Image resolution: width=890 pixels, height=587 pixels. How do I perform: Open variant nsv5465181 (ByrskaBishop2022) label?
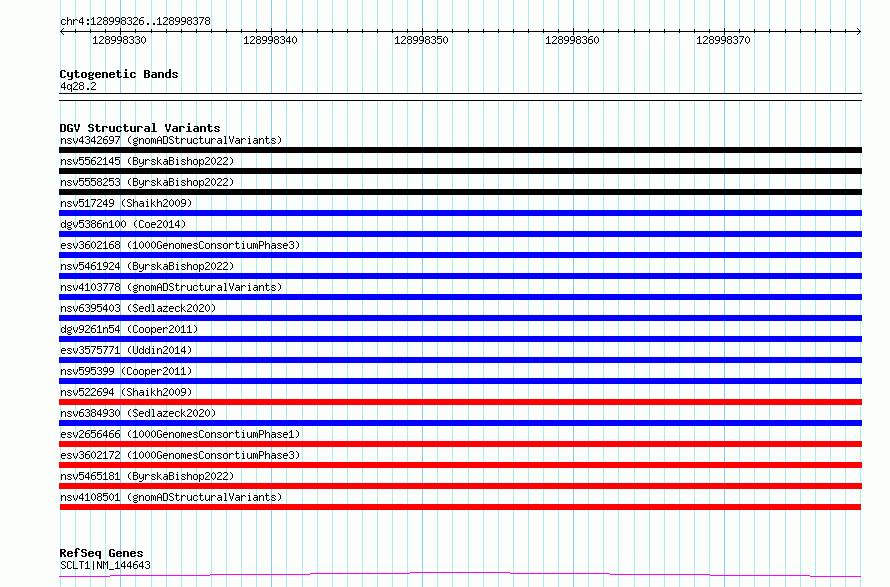tap(147, 476)
